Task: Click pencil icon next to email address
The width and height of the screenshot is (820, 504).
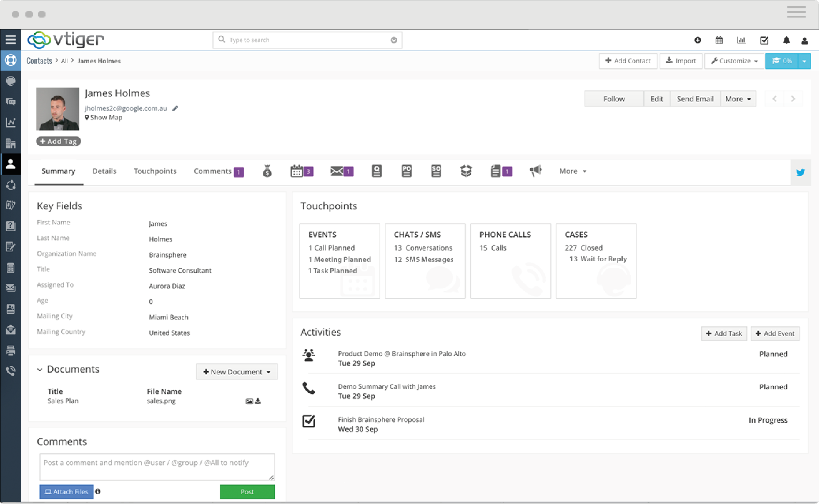Action: tap(175, 108)
